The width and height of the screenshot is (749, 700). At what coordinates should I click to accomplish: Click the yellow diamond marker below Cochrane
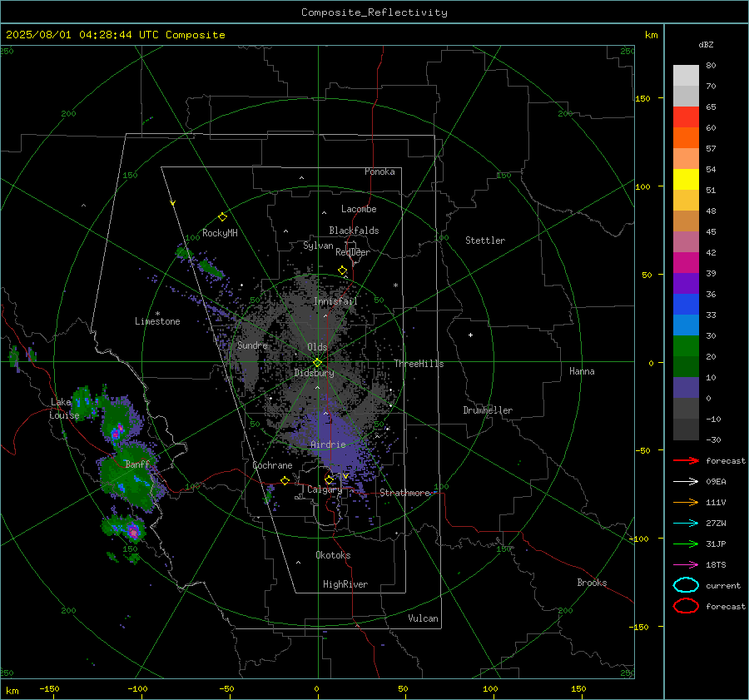[285, 480]
